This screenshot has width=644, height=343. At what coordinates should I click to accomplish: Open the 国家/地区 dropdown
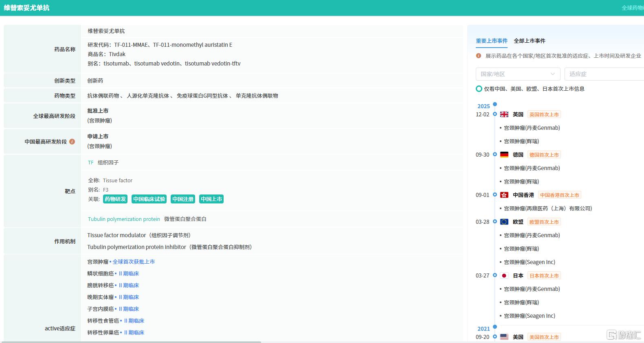pos(518,74)
